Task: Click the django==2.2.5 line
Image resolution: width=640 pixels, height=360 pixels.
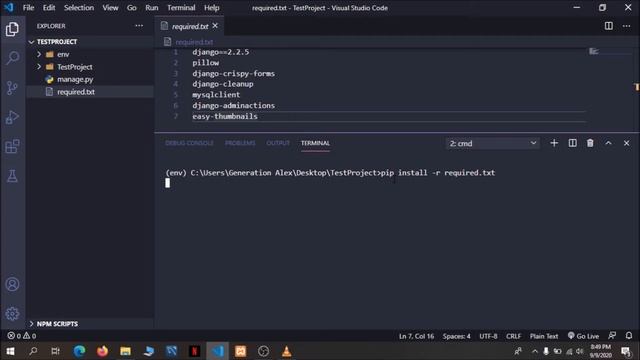Action: point(220,52)
